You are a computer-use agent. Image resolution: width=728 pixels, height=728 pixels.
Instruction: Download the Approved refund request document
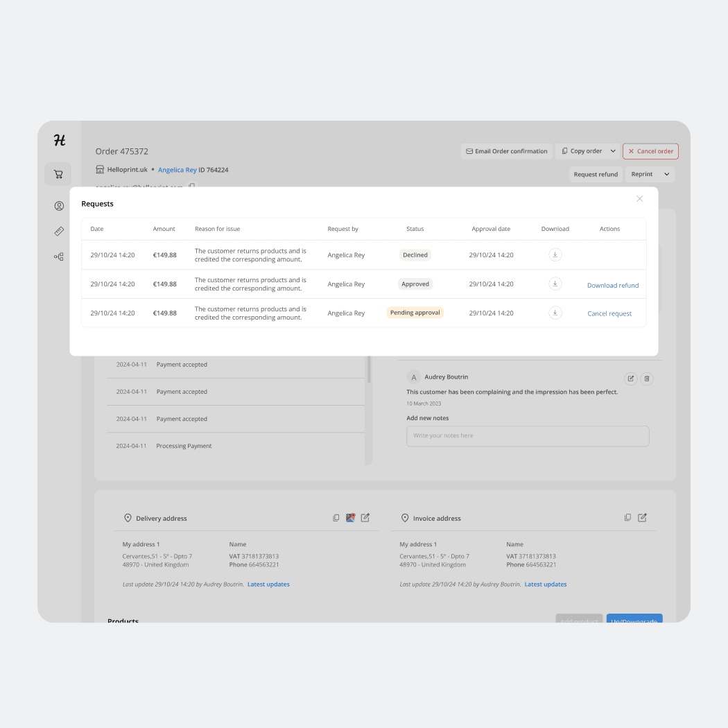pyautogui.click(x=555, y=284)
